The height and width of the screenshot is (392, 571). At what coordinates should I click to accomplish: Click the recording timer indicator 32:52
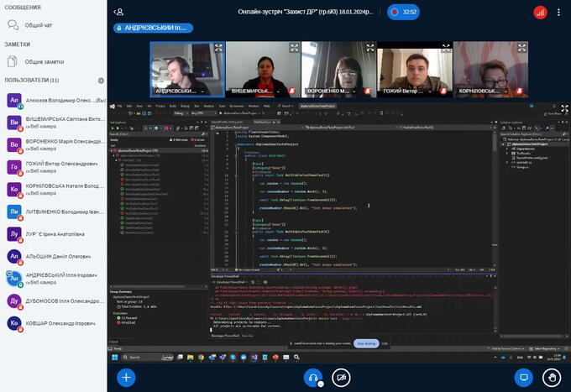pyautogui.click(x=405, y=12)
